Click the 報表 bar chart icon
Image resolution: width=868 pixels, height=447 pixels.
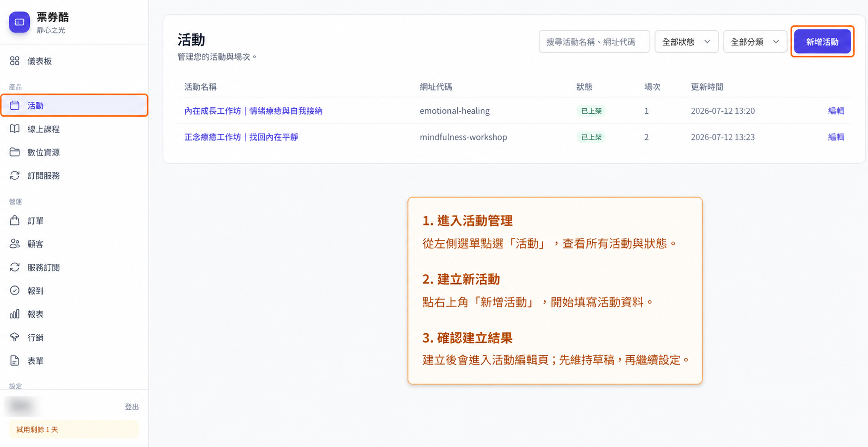pyautogui.click(x=15, y=314)
